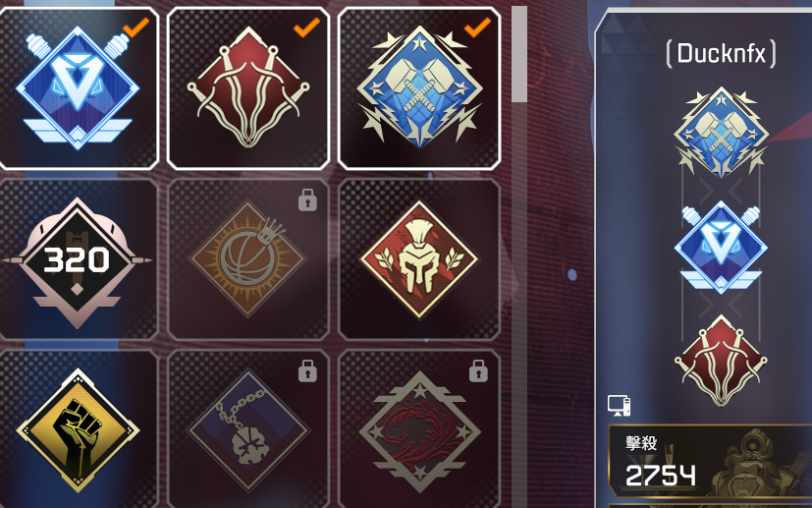Click the Ducknfx player name banner
Image resolution: width=812 pixels, height=508 pixels.
click(x=722, y=53)
